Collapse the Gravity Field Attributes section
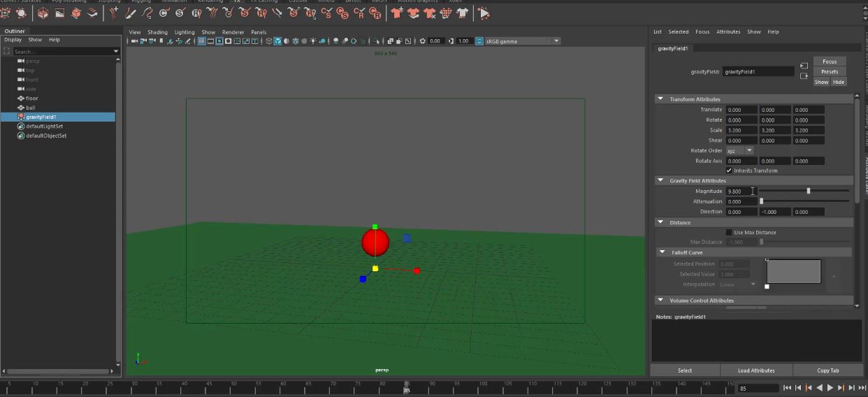 (660, 180)
